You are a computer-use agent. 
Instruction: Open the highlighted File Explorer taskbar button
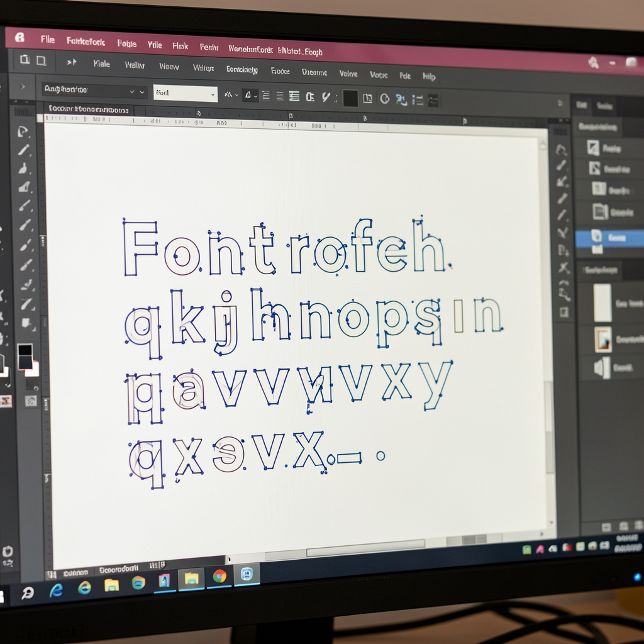coord(191,579)
